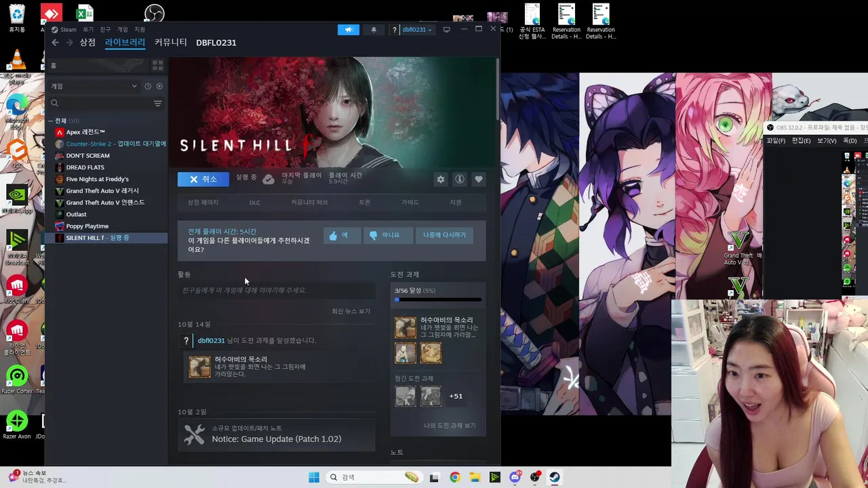Select Poppy Playtime in the library
Screen dimensions: 868x488
[x=87, y=226]
